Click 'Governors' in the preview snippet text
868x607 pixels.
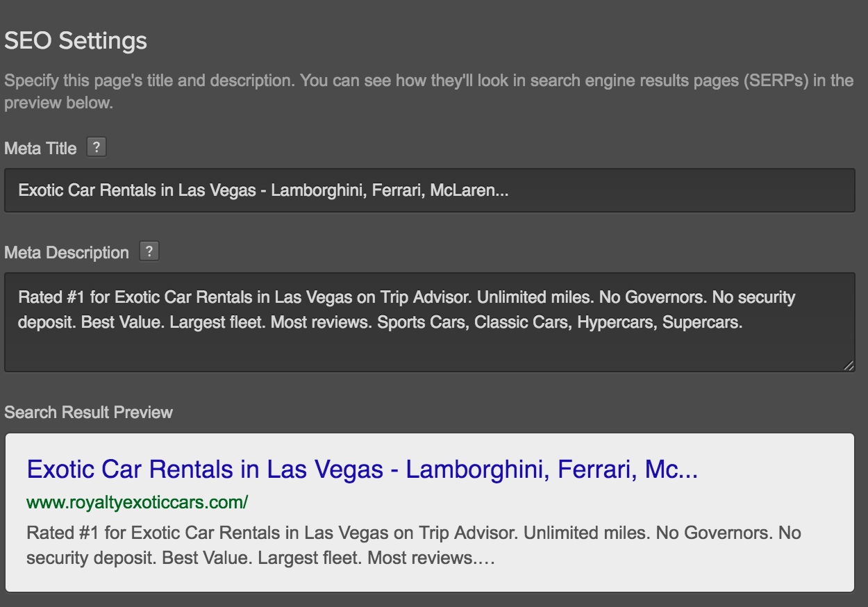click(x=726, y=533)
